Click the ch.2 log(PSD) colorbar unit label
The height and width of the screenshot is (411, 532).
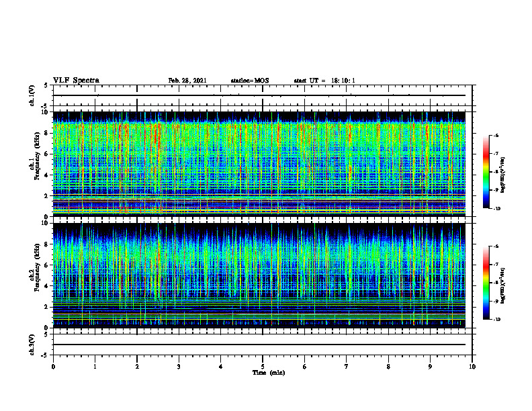click(x=503, y=285)
